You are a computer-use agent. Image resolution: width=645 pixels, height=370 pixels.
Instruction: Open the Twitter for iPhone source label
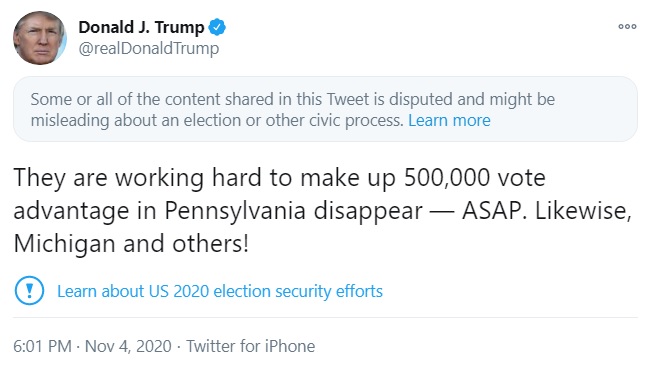click(x=251, y=346)
